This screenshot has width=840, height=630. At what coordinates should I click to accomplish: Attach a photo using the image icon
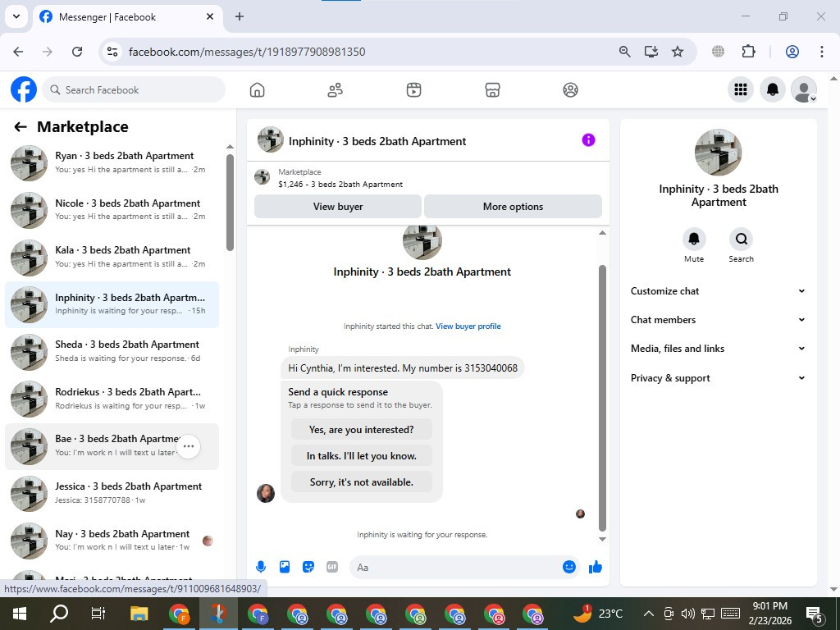[x=285, y=567]
